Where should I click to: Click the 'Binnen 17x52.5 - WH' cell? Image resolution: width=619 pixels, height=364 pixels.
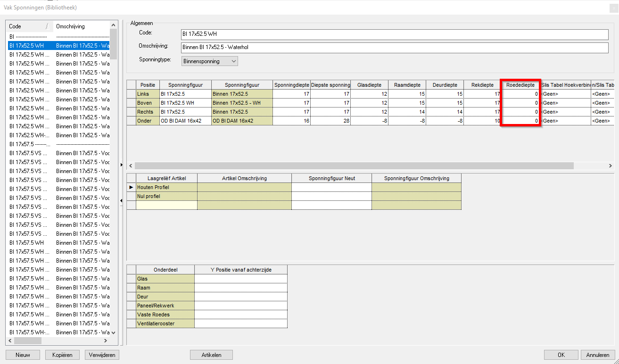[242, 103]
